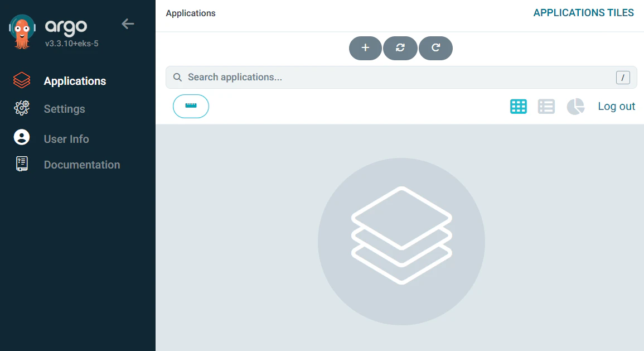Click the argo wordmark text
This screenshot has height=351, width=644.
pyautogui.click(x=66, y=27)
